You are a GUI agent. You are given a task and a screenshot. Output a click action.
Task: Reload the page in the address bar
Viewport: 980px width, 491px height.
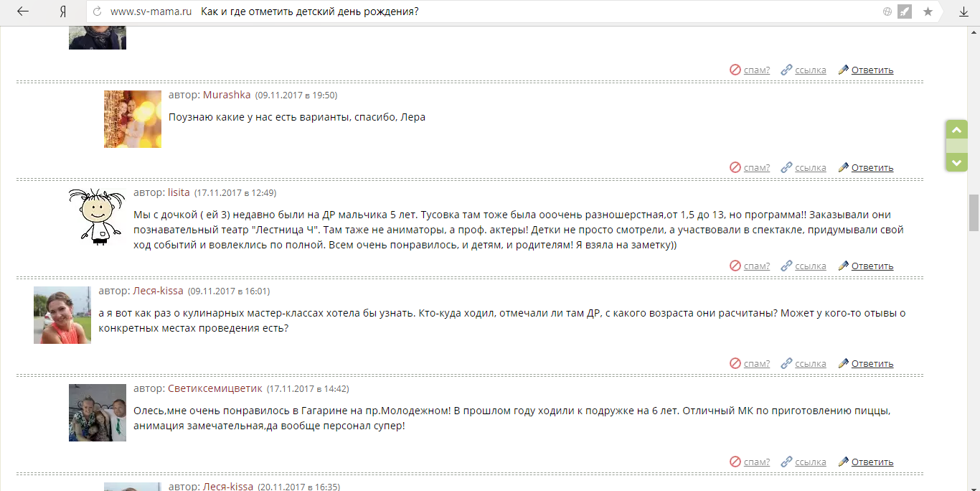[97, 11]
